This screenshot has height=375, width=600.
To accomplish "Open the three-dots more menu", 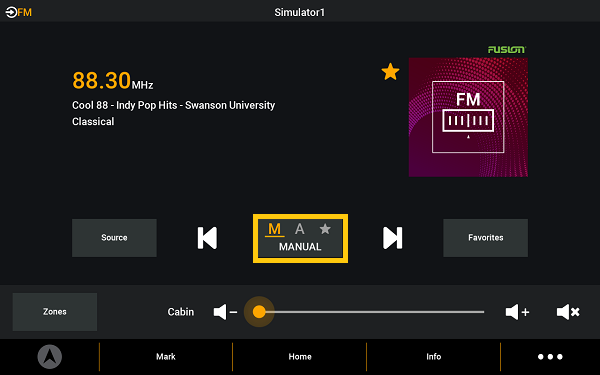I will [x=550, y=357].
